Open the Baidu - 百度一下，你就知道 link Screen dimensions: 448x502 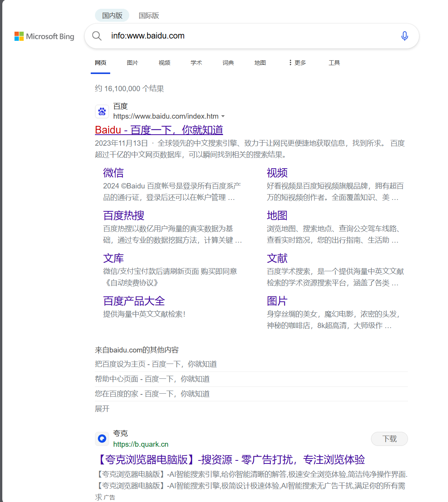tap(159, 130)
